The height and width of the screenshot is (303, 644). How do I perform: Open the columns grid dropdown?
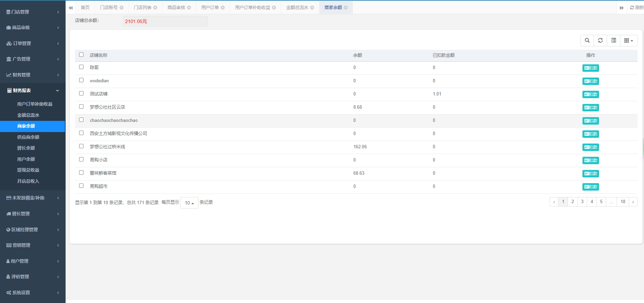pos(629,41)
